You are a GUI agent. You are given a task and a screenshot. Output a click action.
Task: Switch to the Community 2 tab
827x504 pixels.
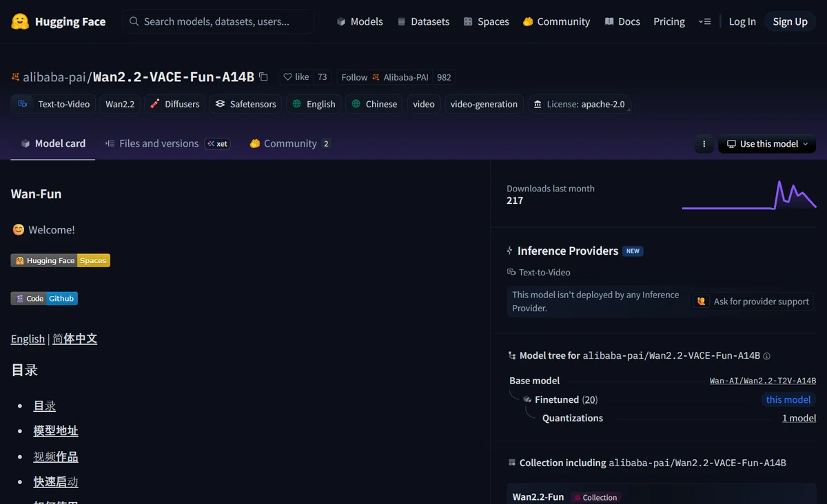(x=290, y=143)
